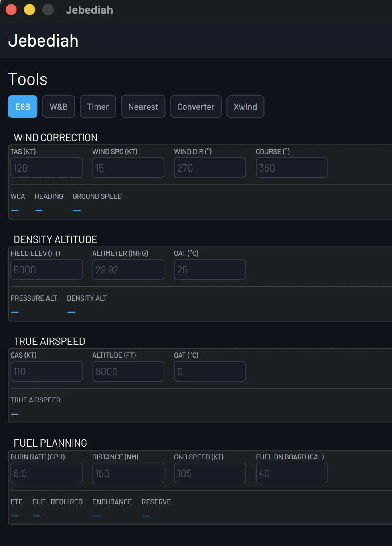Click the ALTIMETER (INHG) field
The height and width of the screenshot is (546, 392).
tap(128, 269)
